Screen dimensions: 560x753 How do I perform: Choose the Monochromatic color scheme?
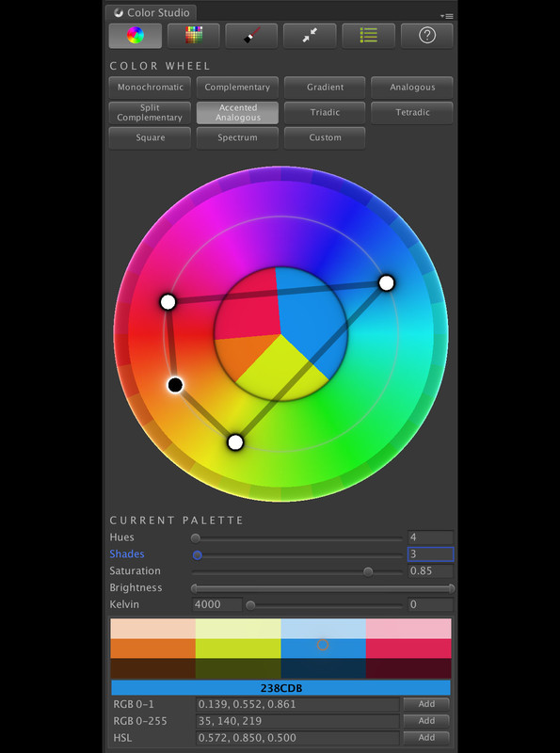pyautogui.click(x=150, y=88)
